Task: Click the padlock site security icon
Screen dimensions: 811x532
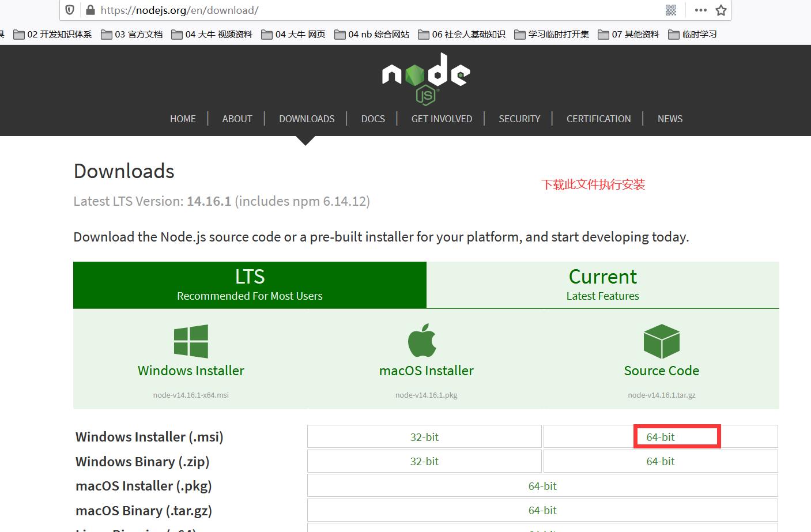Action: click(90, 10)
